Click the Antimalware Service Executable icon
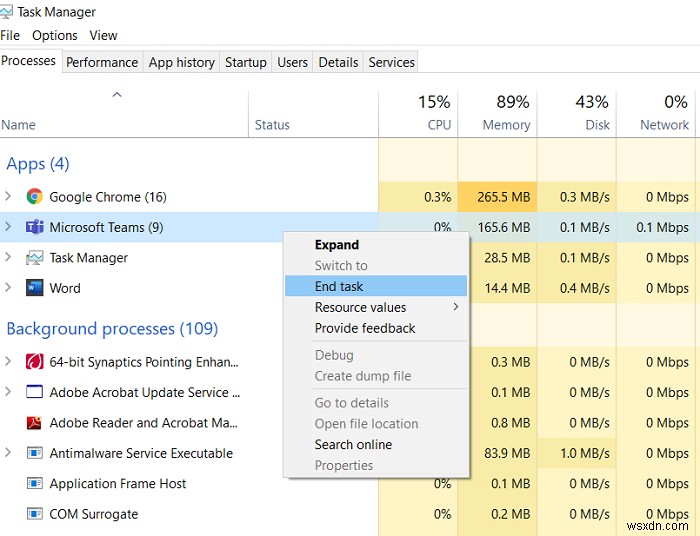 point(35,453)
